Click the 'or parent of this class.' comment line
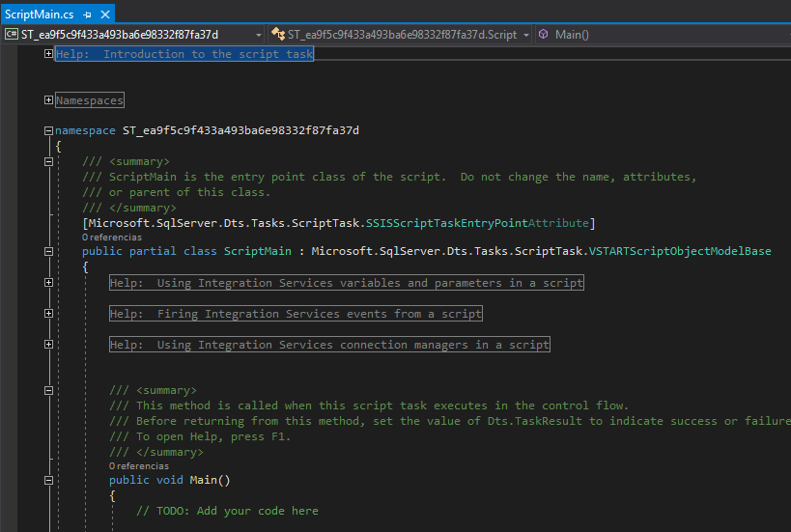Screen dimensions: 791x532 (x=177, y=193)
